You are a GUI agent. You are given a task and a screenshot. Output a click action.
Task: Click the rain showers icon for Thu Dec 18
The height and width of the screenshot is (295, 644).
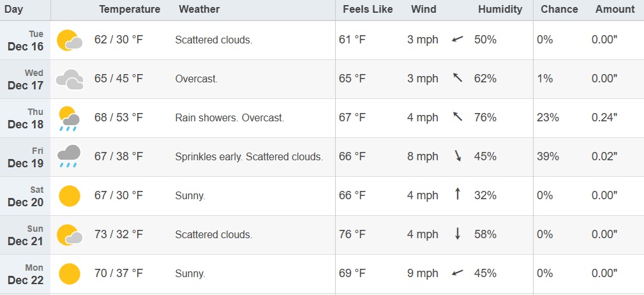70,118
